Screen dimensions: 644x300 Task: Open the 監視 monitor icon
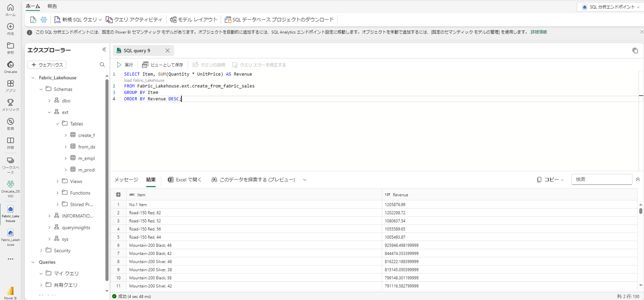(10, 124)
